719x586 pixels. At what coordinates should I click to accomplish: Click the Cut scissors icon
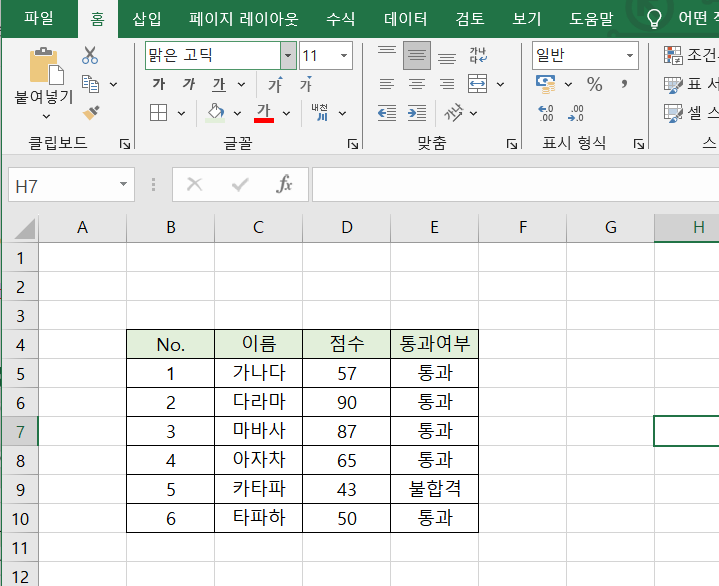pyautogui.click(x=90, y=55)
